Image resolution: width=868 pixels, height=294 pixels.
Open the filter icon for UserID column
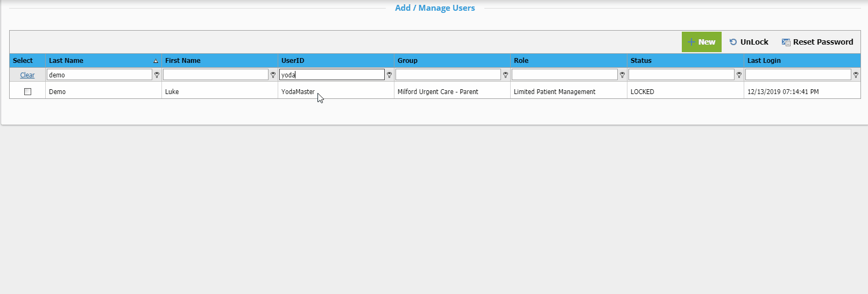(x=389, y=75)
